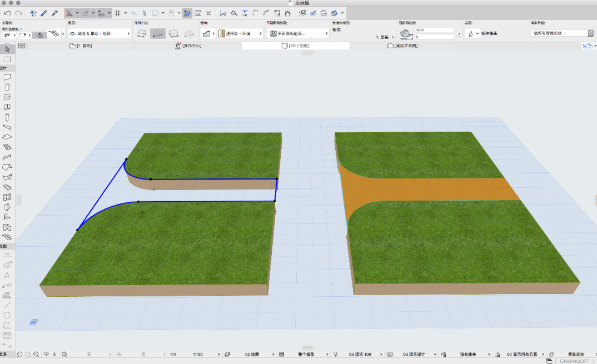Open dropdown next to grid snap icon
This screenshot has width=597, height=364.
coord(125,13)
